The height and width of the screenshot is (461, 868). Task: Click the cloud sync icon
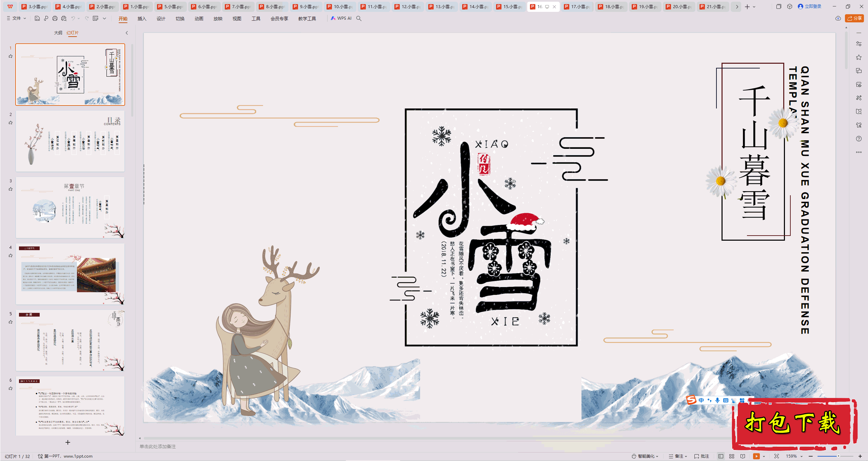[838, 18]
